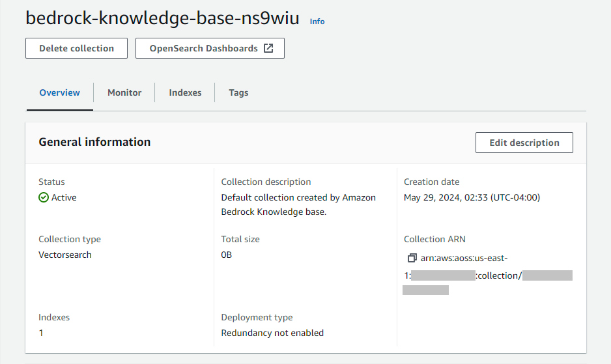Click the Collection description label

pyautogui.click(x=266, y=182)
